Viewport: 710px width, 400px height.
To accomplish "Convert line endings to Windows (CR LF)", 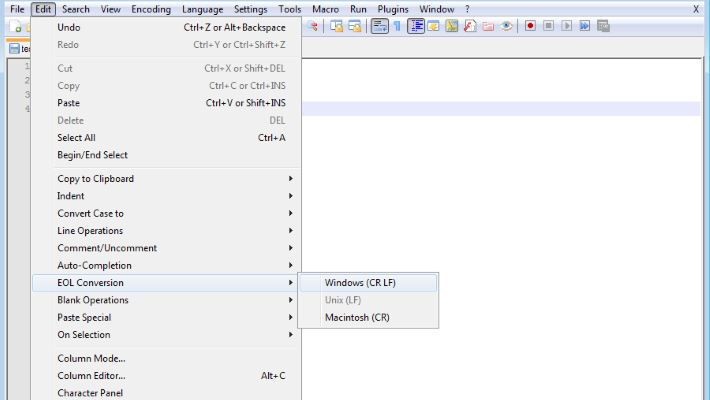I will coord(368,283).
